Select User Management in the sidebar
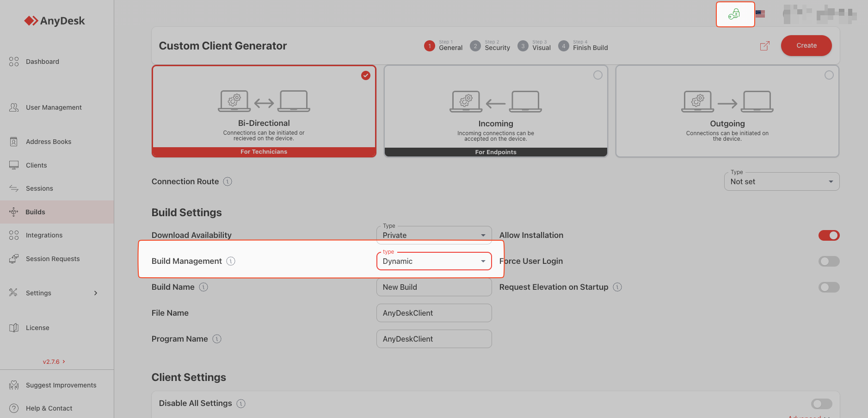This screenshot has height=418, width=868. (53, 107)
